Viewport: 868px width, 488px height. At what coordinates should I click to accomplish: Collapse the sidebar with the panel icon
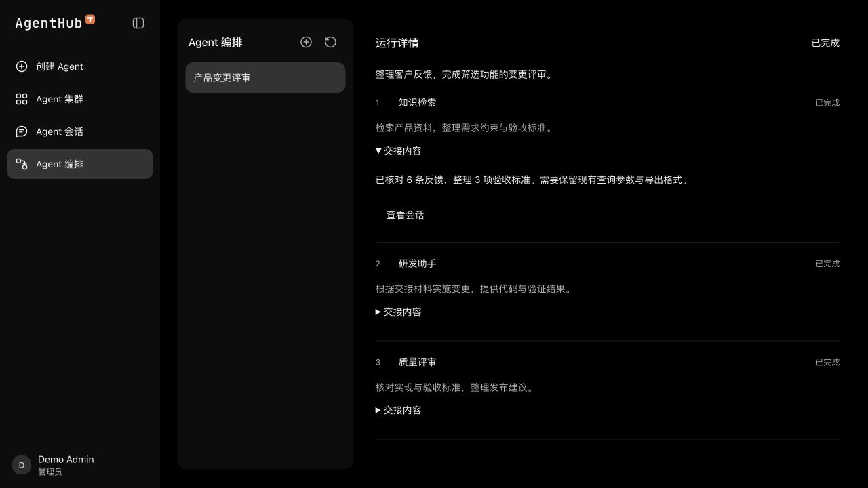tap(138, 23)
